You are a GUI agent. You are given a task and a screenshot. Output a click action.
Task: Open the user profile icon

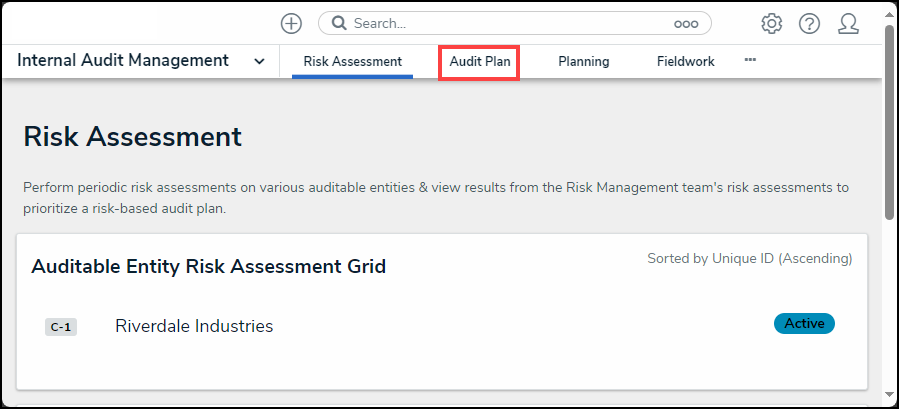click(x=848, y=23)
